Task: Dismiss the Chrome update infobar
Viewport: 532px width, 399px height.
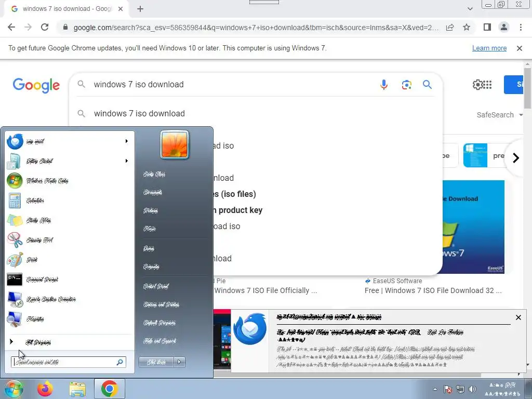Action: point(519,48)
